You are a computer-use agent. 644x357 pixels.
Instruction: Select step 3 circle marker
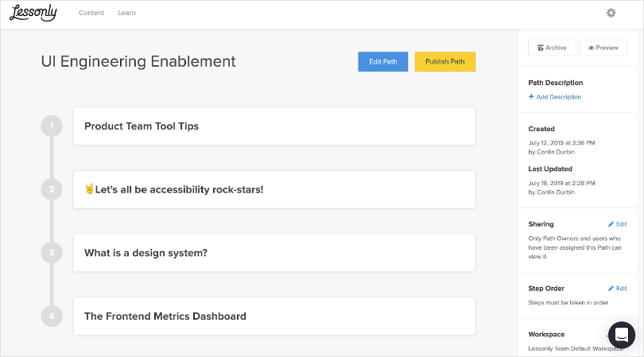tap(51, 253)
